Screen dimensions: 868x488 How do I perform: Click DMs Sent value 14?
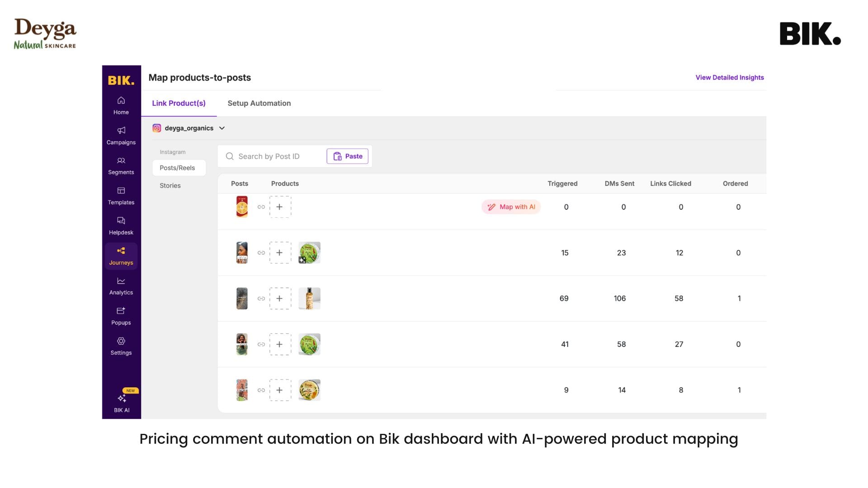point(622,390)
